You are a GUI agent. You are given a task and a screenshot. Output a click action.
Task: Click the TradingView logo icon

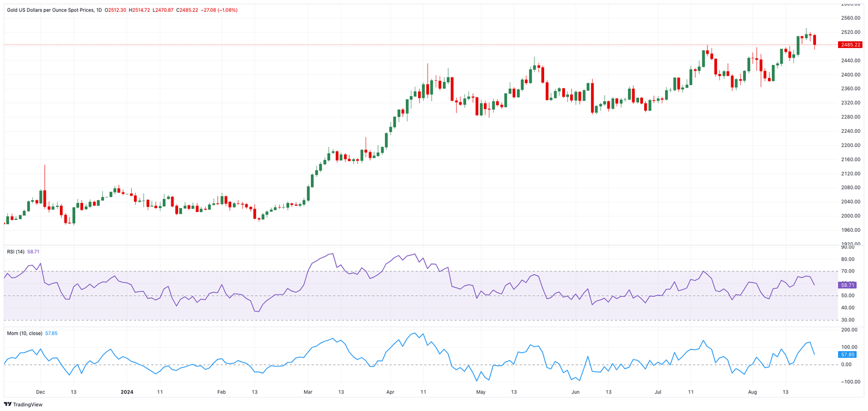pos(7,404)
